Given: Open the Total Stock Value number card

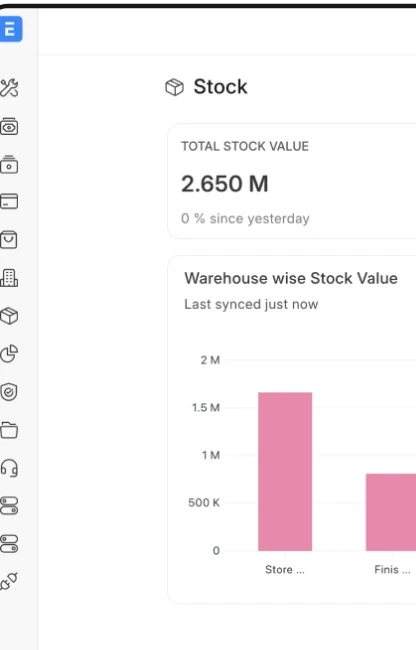Looking at the screenshot, I should pos(292,181).
